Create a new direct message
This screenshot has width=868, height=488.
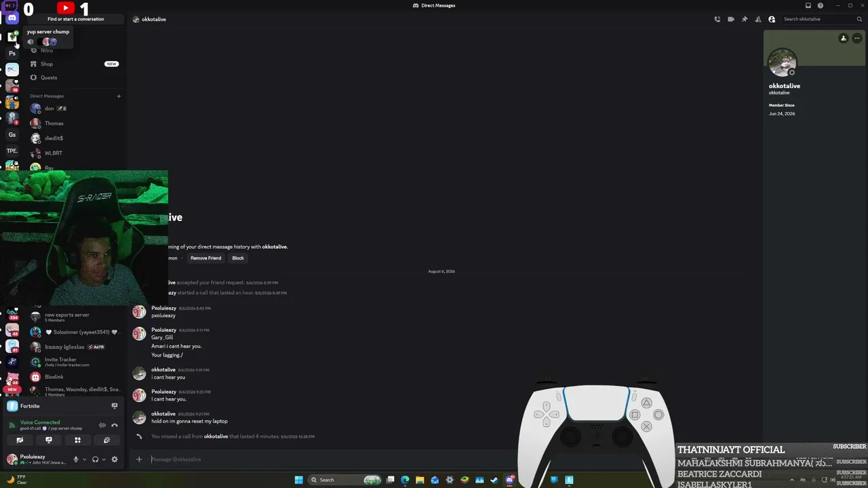pyautogui.click(x=119, y=96)
